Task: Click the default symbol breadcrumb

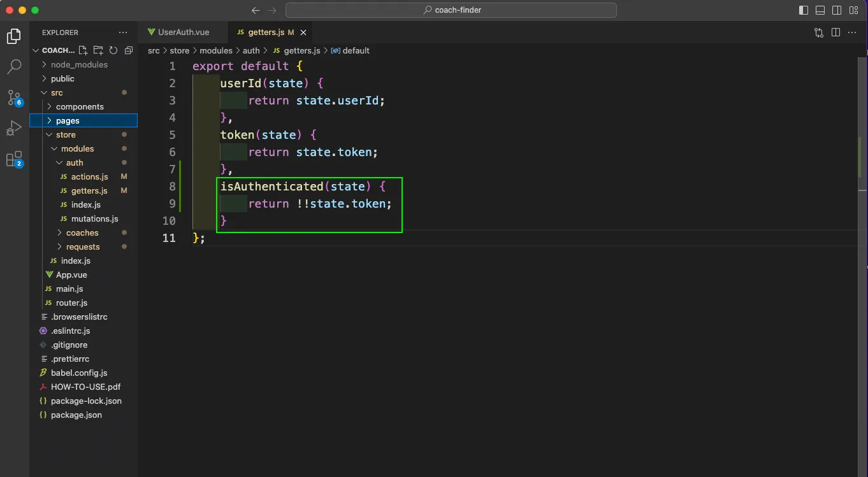Action: pyautogui.click(x=351, y=50)
